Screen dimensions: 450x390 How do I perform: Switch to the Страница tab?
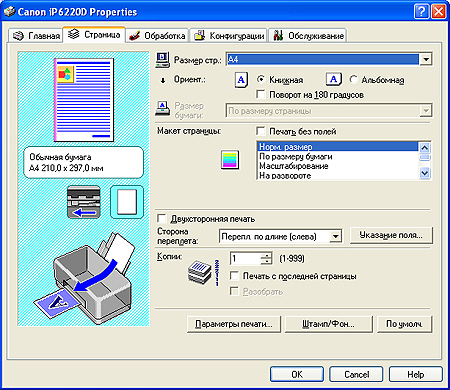(94, 34)
